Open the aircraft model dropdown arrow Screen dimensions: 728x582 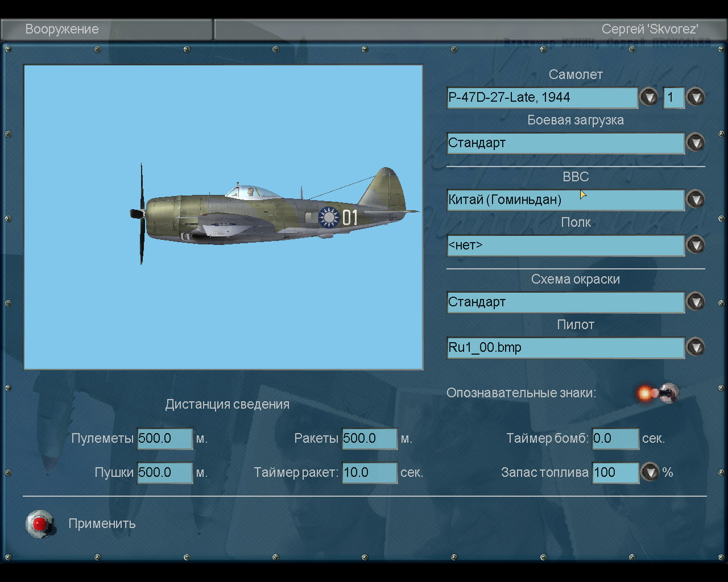649,97
